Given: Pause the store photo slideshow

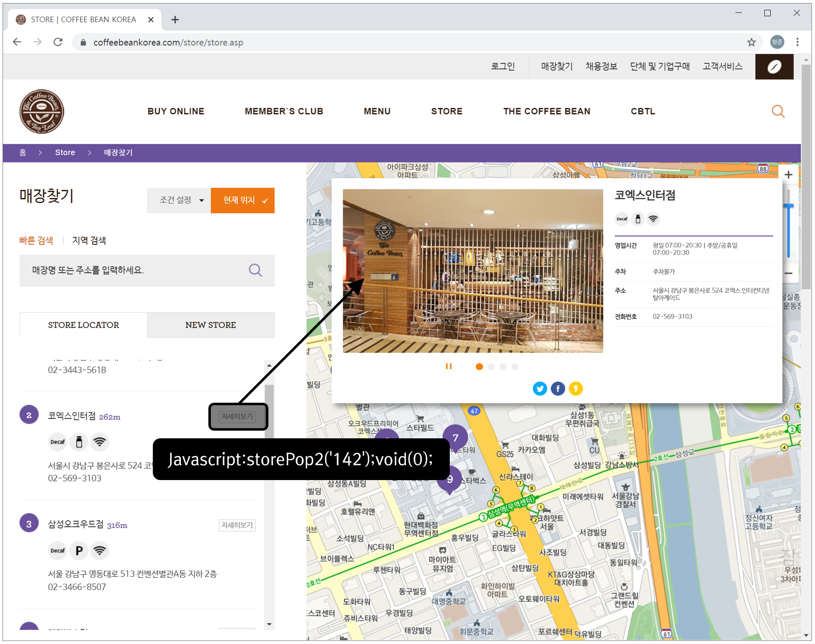Looking at the screenshot, I should tap(449, 366).
